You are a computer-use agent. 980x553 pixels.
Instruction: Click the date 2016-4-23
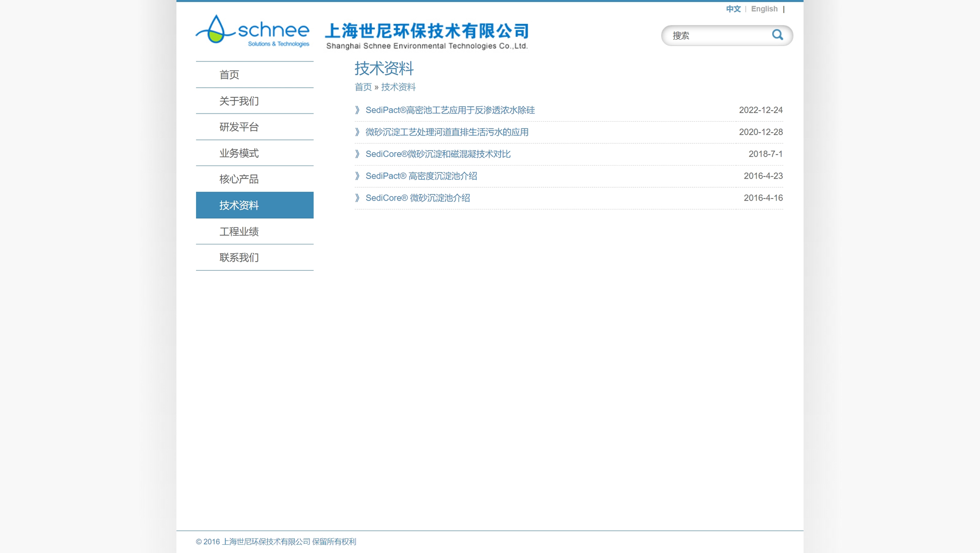(x=763, y=176)
